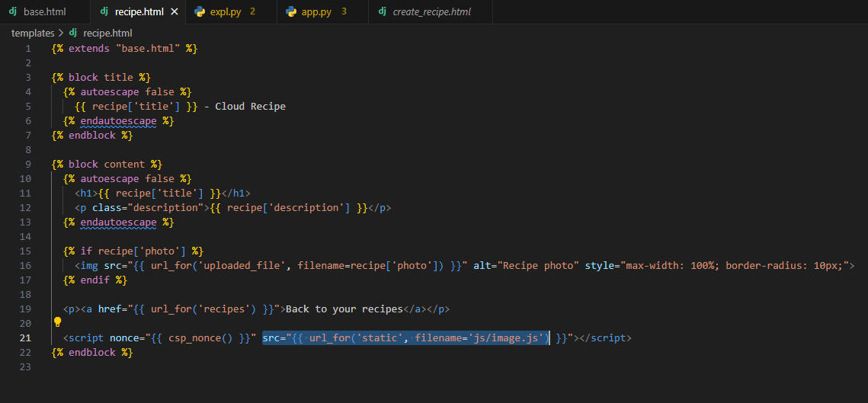Click the dj icon on create_recipe.html tab
The height and width of the screenshot is (403, 868).
pyautogui.click(x=382, y=12)
